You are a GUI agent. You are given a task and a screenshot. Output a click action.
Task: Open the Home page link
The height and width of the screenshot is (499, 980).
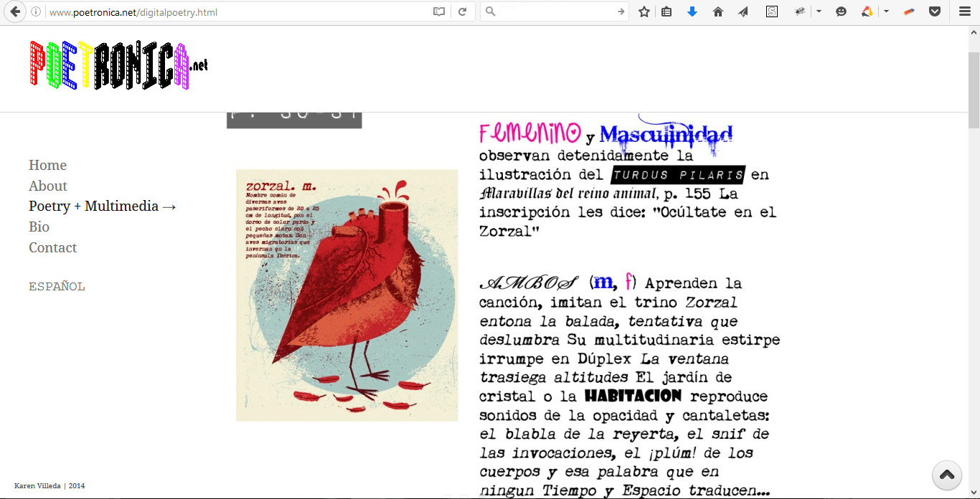(47, 165)
